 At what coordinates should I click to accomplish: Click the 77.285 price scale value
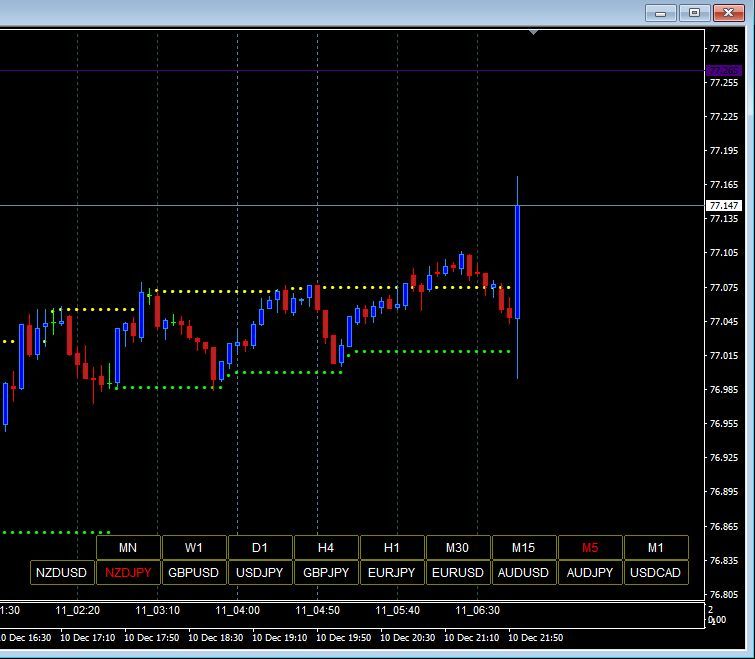pyautogui.click(x=724, y=49)
